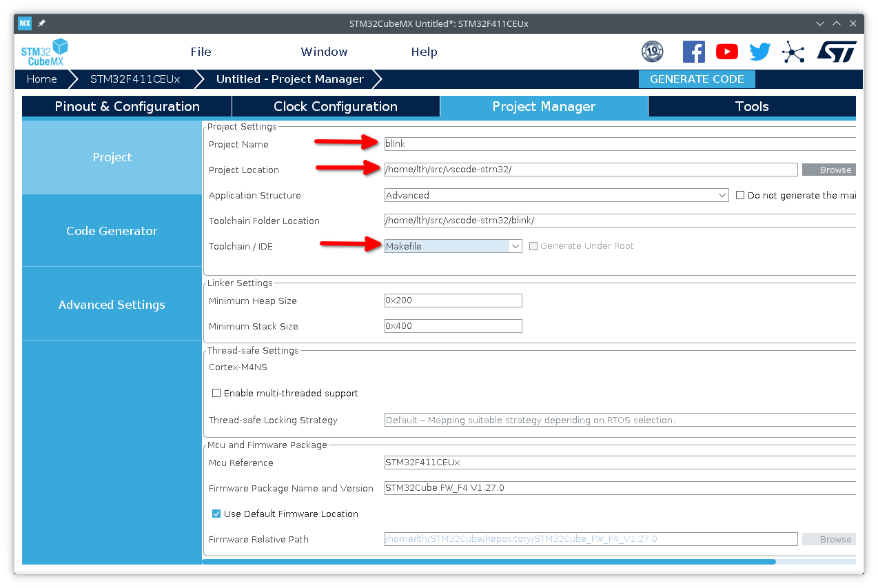Enable multi-threaded support checkbox
This screenshot has width=878, height=588.
(x=216, y=393)
